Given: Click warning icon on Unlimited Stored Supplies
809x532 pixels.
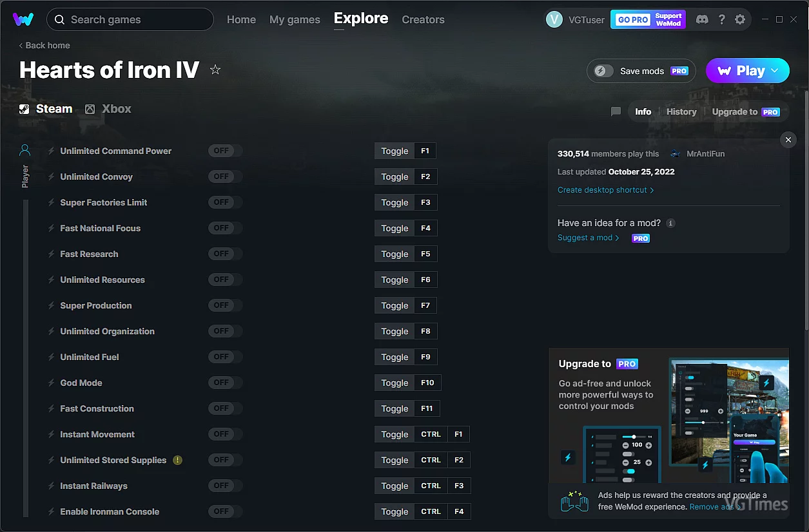Looking at the screenshot, I should click(178, 460).
